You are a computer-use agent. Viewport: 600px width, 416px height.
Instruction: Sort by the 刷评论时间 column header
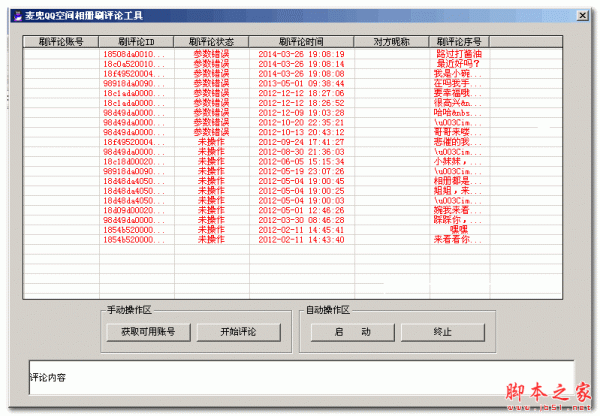[301, 42]
